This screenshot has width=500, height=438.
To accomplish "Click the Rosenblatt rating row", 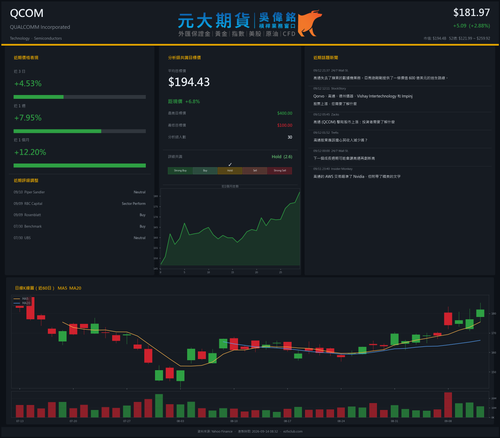I will tap(80, 215).
